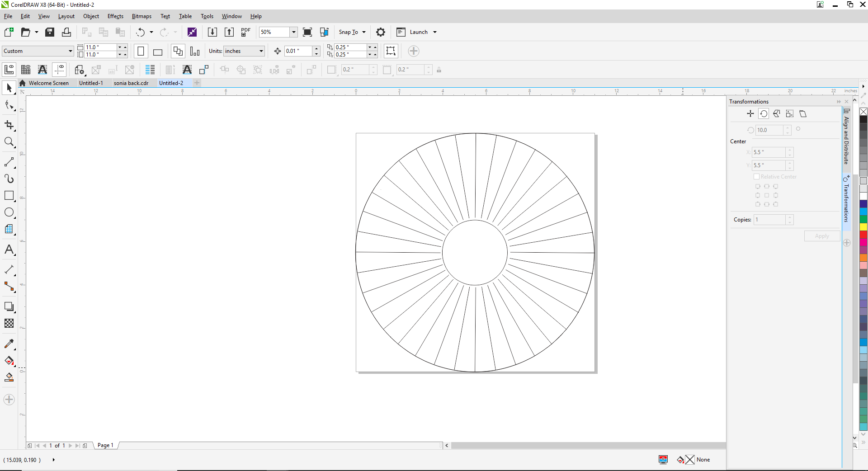Select the Freehand line tool

[x=9, y=162]
